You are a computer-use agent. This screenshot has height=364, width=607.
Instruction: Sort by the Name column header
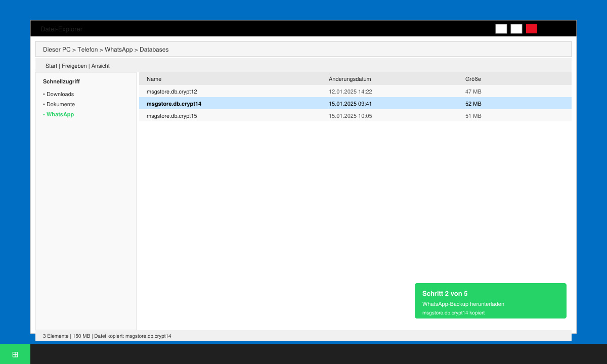154,79
